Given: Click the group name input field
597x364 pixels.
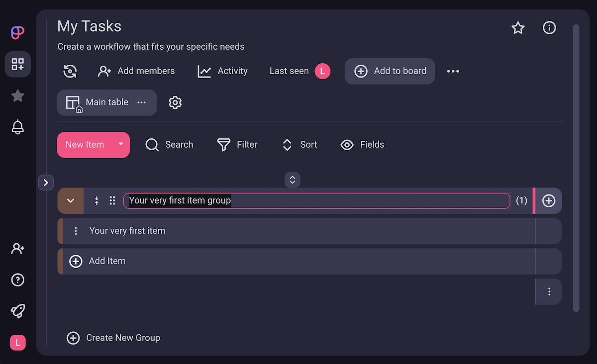Looking at the screenshot, I should point(316,201).
